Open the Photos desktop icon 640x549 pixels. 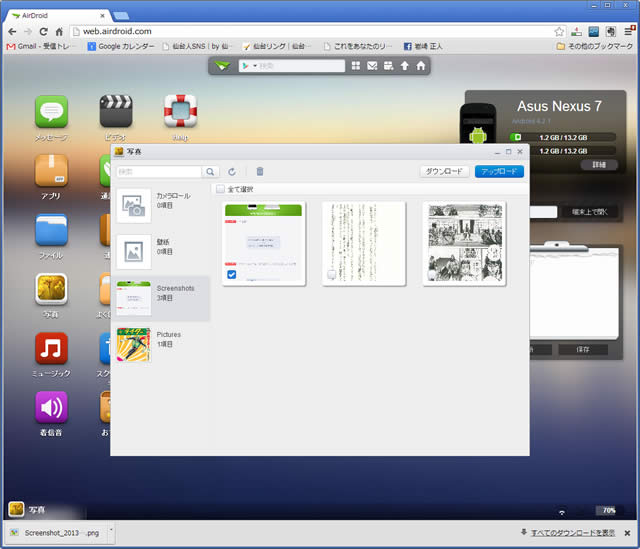(51, 289)
